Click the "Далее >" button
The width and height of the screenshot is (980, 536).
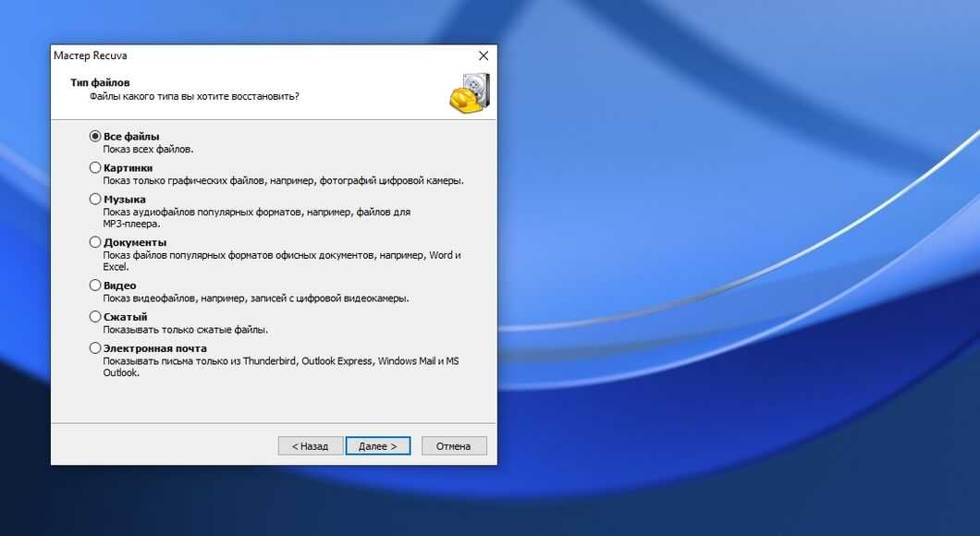tap(377, 446)
